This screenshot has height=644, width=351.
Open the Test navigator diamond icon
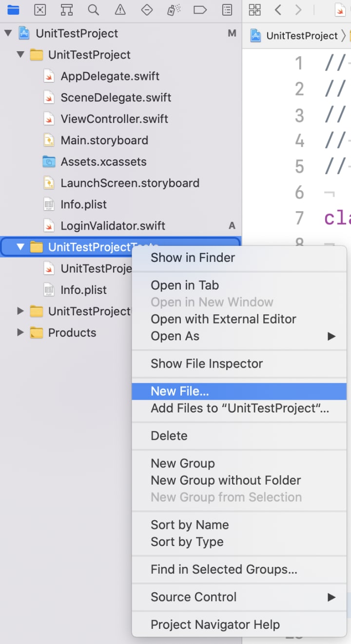pos(147,10)
